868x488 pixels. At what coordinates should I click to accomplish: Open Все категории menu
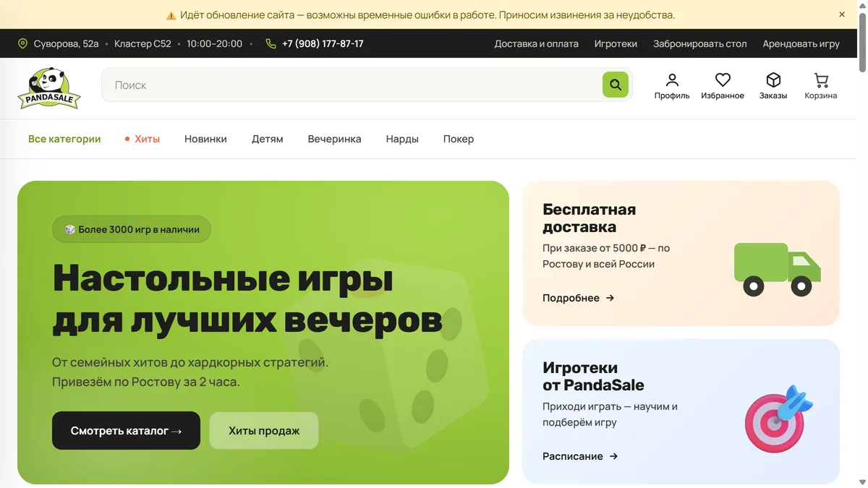64,139
